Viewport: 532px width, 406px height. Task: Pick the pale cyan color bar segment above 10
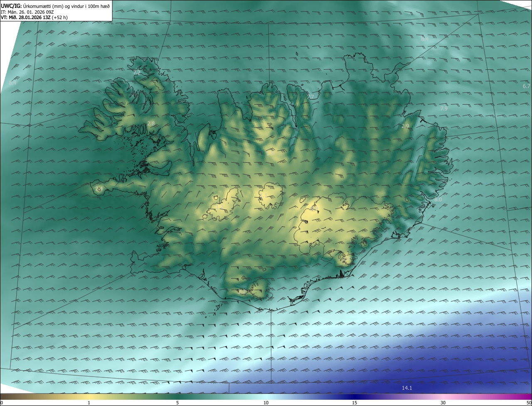[266, 397]
